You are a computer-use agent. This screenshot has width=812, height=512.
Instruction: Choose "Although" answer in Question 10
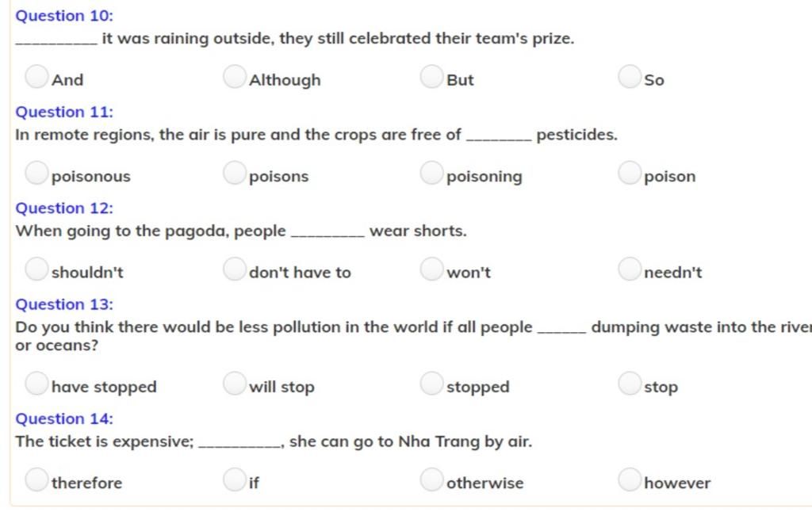(235, 77)
